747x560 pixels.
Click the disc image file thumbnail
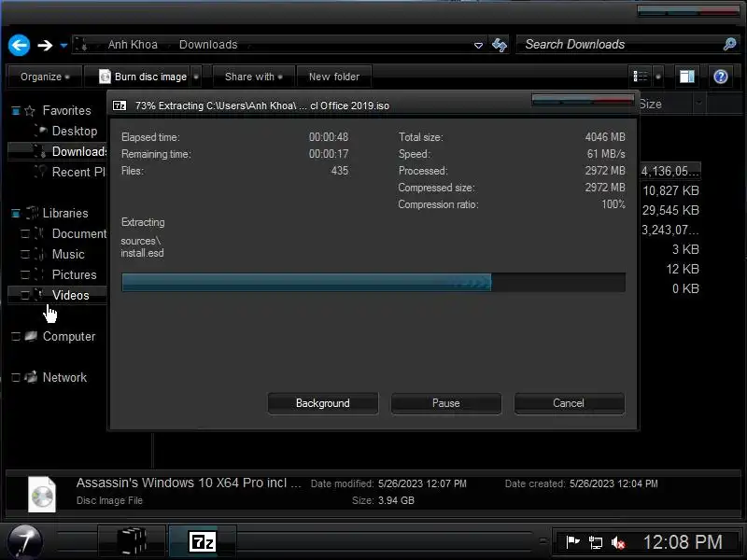42,495
